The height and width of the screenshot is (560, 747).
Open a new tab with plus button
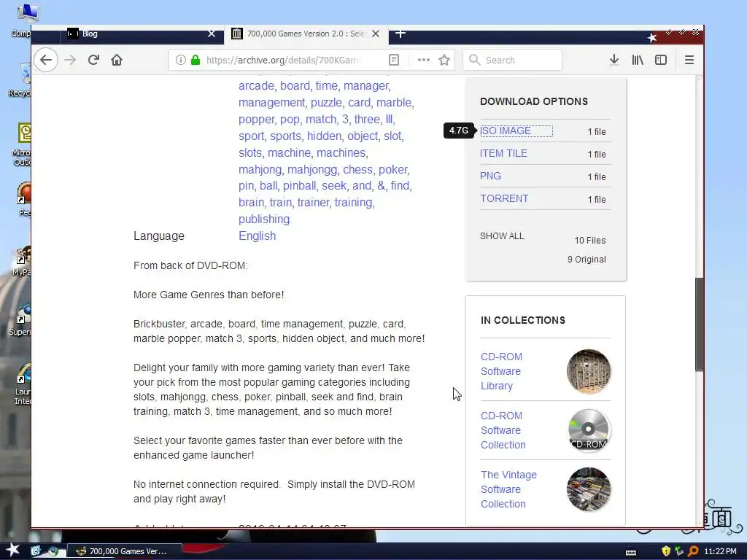[400, 34]
